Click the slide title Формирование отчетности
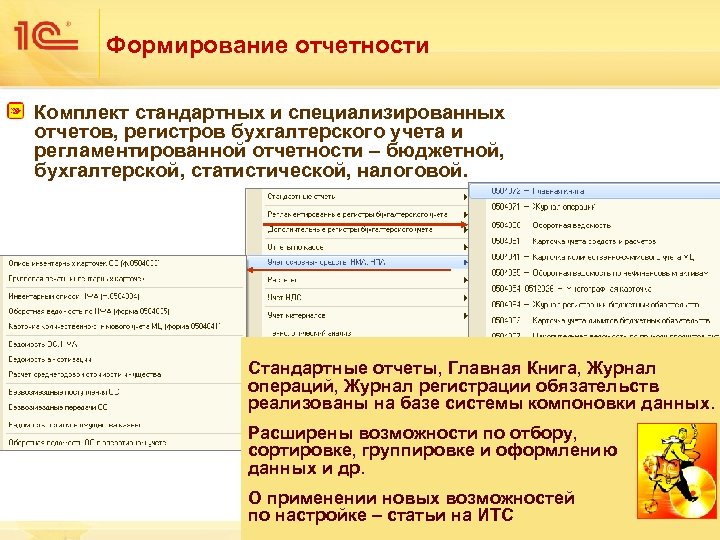Viewport: 720px width, 540px height. [267, 45]
